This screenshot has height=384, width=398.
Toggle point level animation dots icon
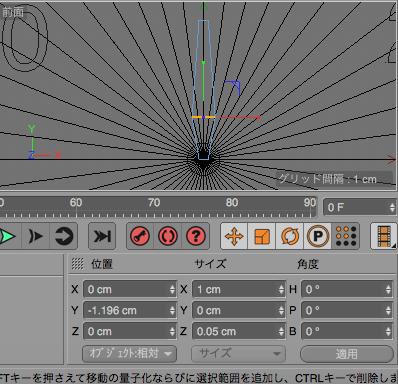tap(346, 236)
